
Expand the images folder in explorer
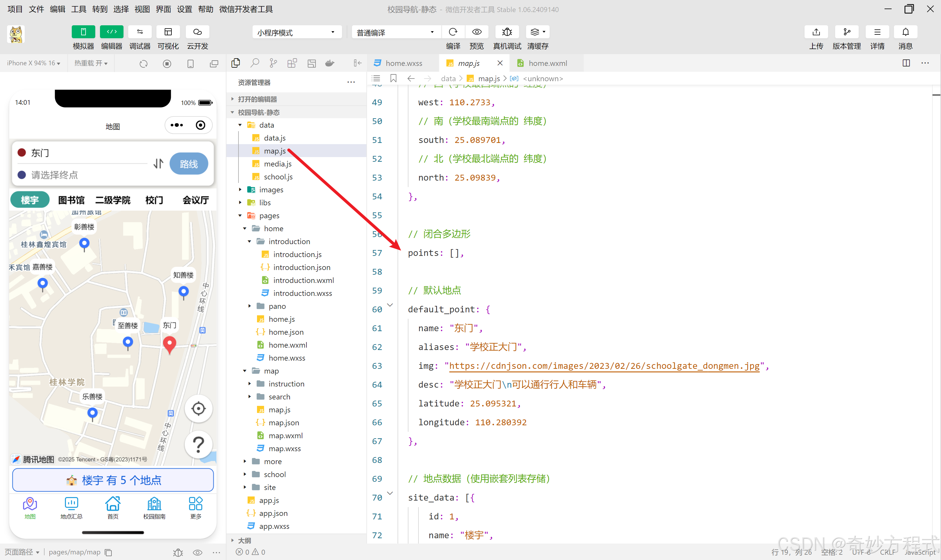coord(271,190)
